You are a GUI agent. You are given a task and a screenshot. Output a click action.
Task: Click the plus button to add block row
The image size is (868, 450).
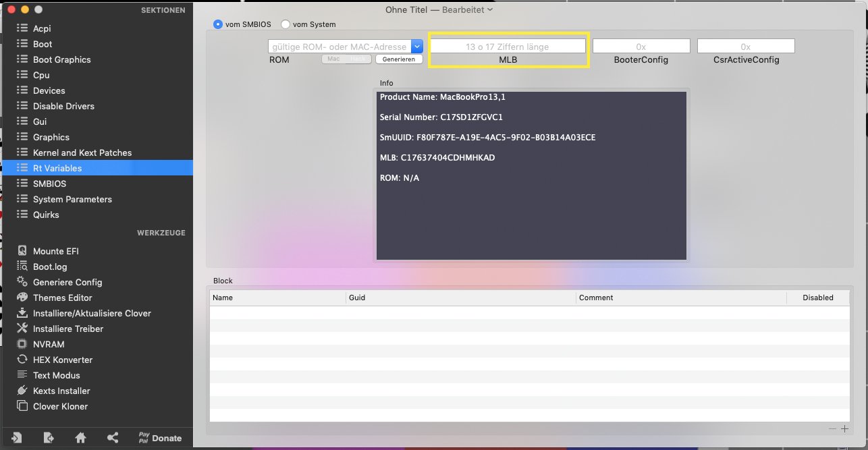pyautogui.click(x=844, y=429)
